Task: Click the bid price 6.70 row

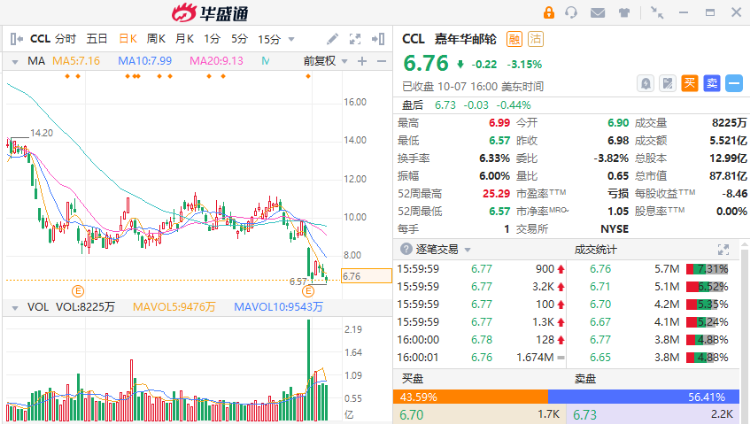Action: point(479,414)
